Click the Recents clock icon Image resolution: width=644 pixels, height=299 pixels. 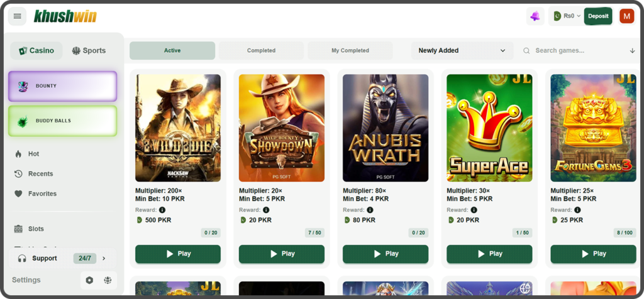[x=18, y=174]
